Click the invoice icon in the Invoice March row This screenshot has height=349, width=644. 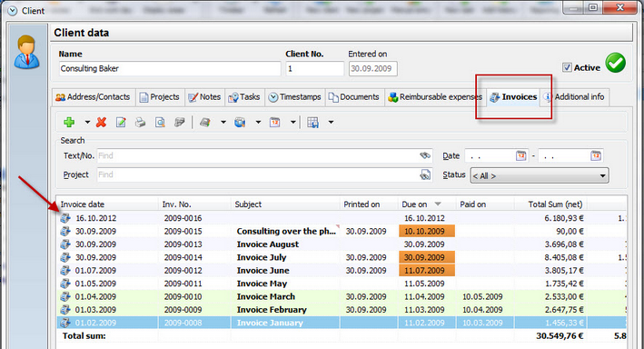click(65, 296)
